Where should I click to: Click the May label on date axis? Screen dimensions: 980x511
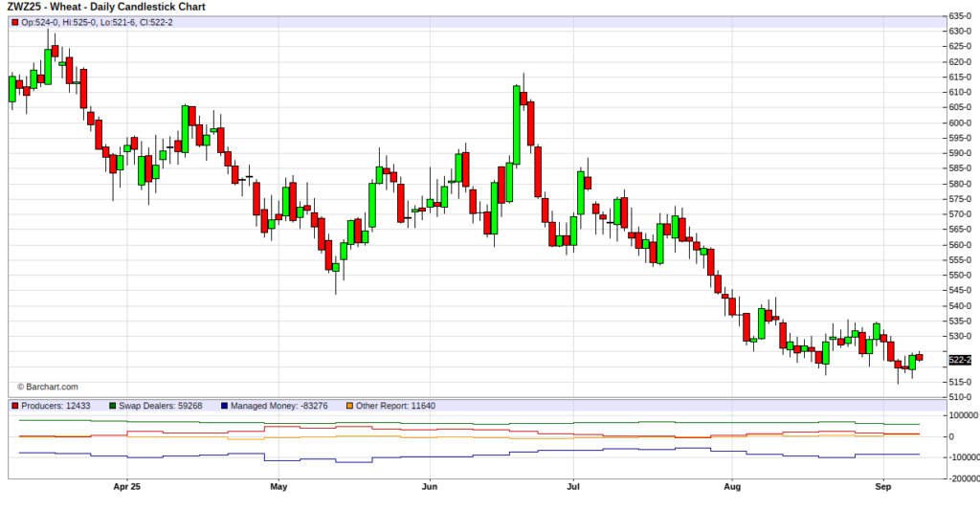(x=278, y=486)
